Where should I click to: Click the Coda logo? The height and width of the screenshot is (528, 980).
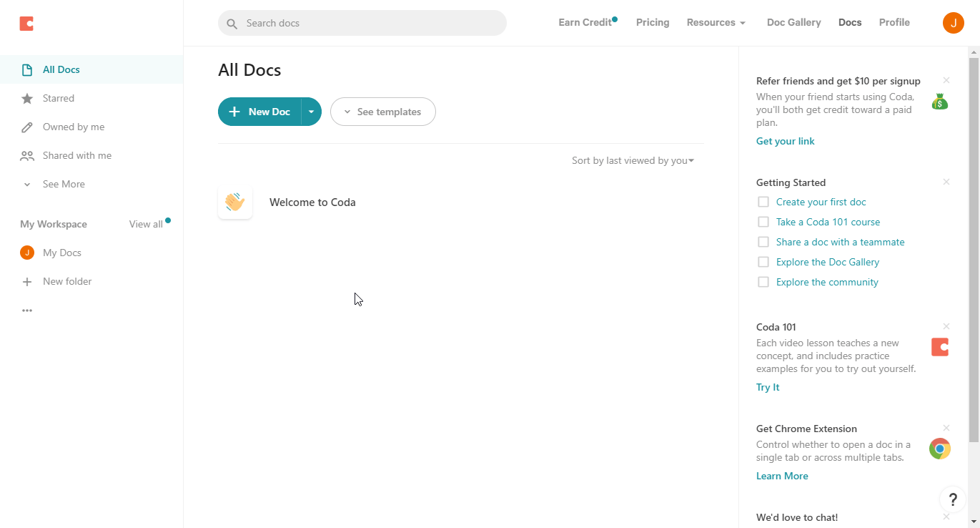[26, 23]
